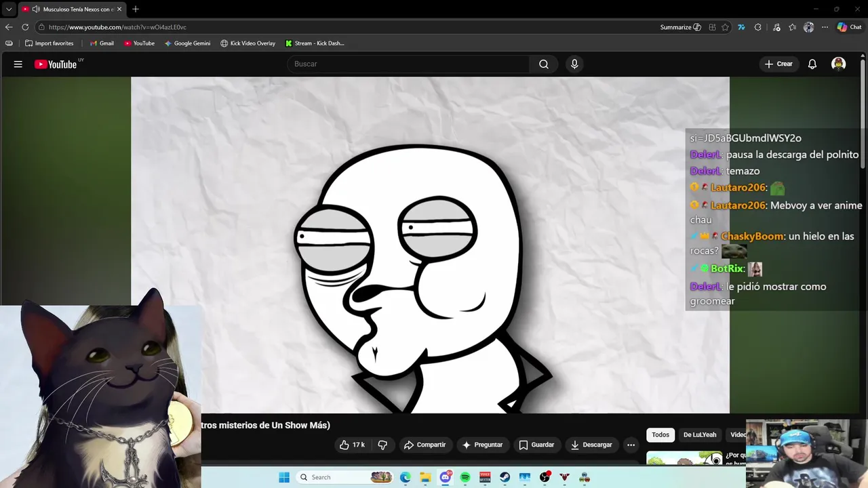Open Stream - Kick Dash bookmark
Viewport: 868px width, 488px height.
(315, 43)
